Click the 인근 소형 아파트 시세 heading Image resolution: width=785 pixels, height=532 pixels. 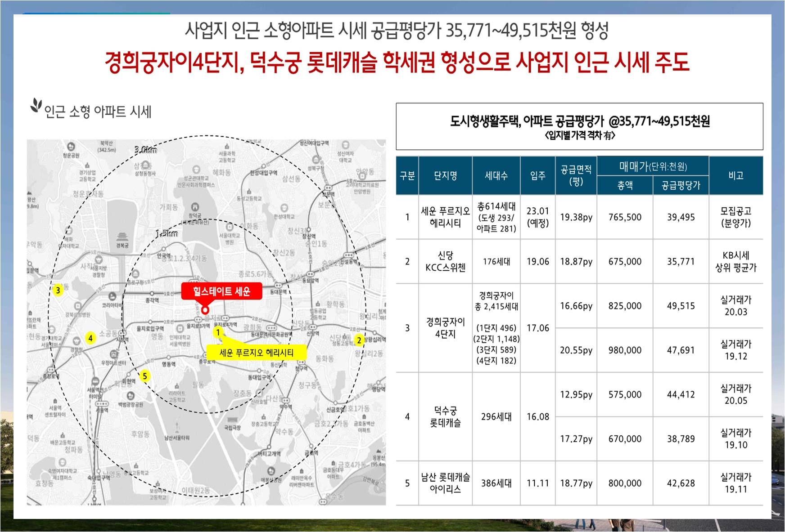click(x=98, y=111)
